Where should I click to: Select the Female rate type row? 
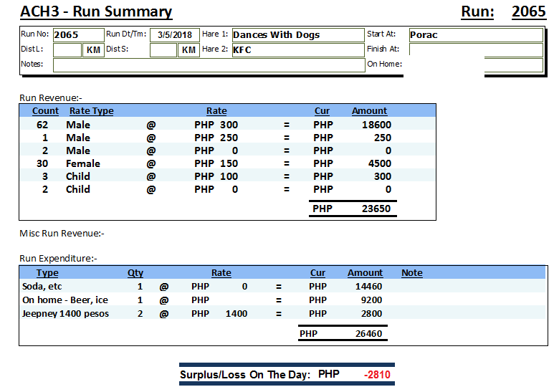coord(83,163)
